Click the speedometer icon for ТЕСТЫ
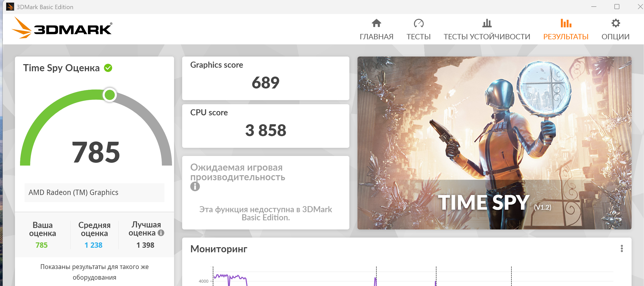 click(419, 23)
